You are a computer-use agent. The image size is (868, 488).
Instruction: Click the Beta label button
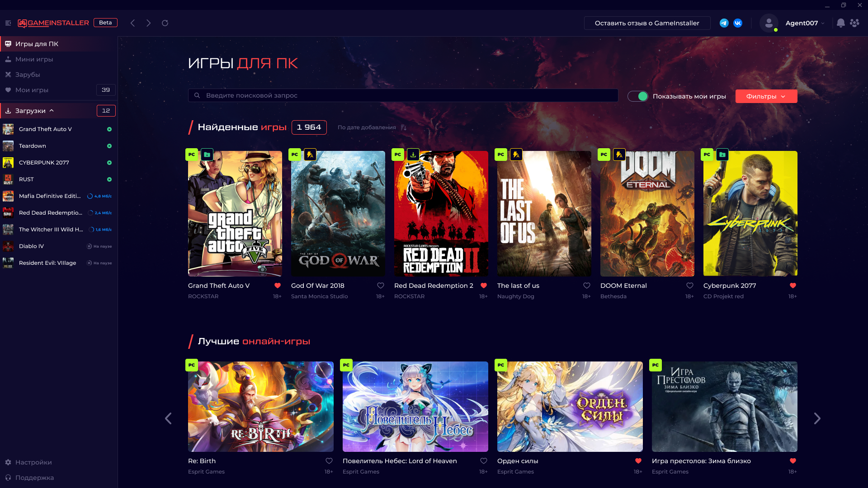(x=105, y=23)
